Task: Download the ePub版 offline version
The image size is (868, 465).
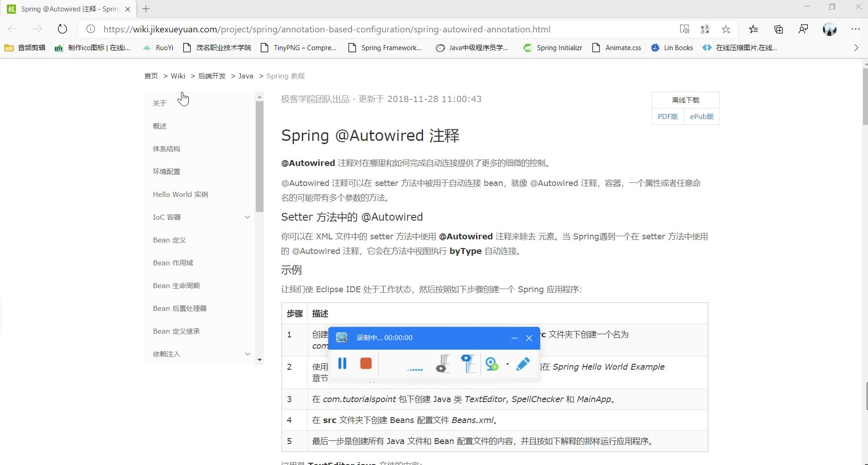Action: tap(702, 117)
